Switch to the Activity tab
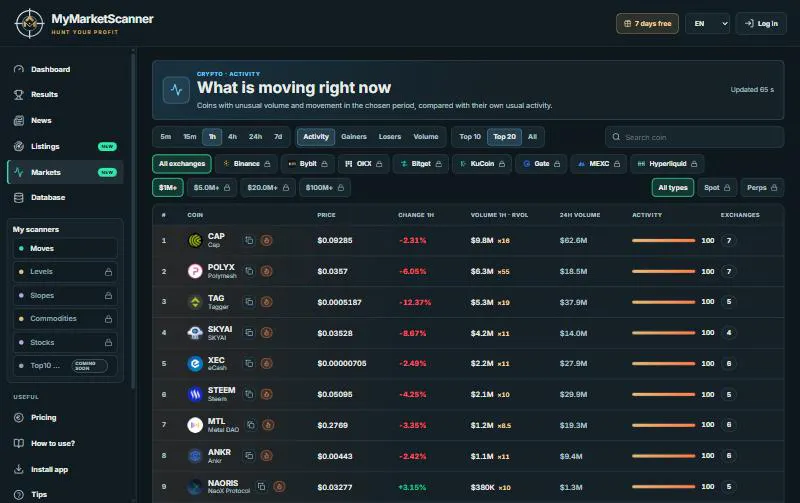 [x=316, y=137]
